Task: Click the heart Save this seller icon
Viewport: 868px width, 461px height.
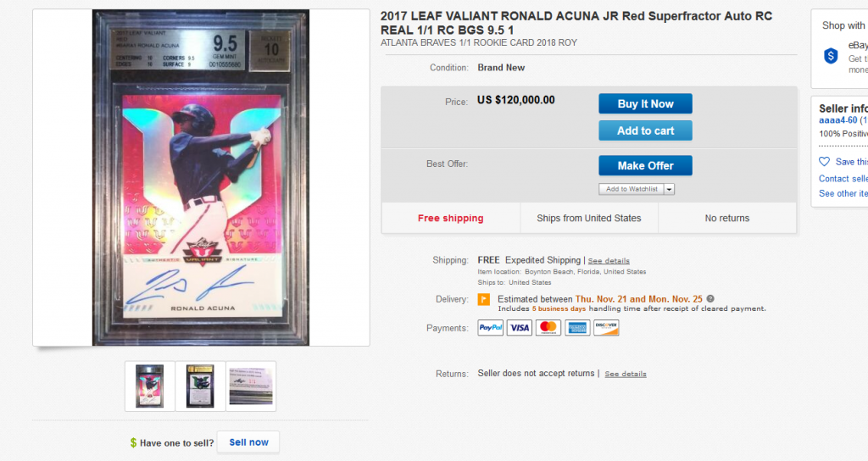Action: (x=824, y=162)
